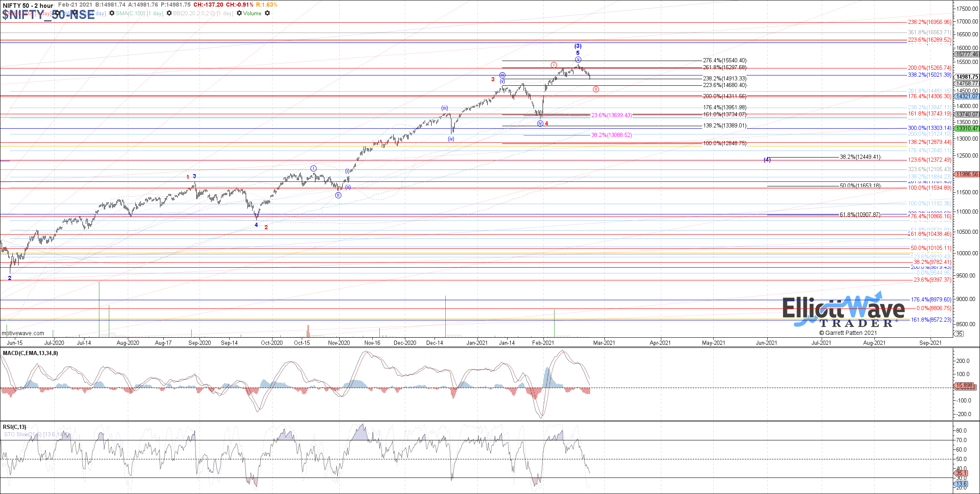
Task: Click the Sep-2021 date on time axis
Action: (x=930, y=343)
